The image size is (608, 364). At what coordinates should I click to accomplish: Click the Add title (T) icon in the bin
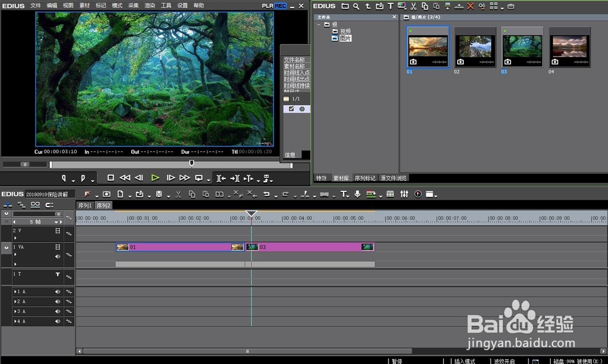click(390, 6)
